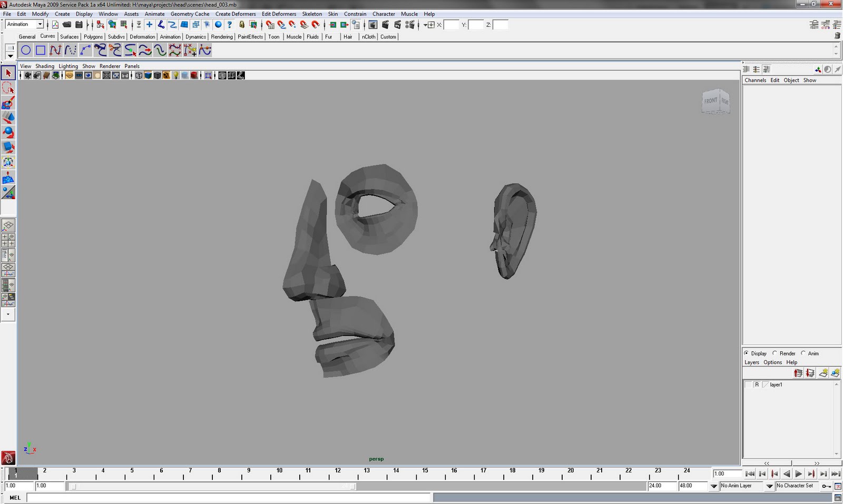Play animation forwards

click(x=799, y=474)
